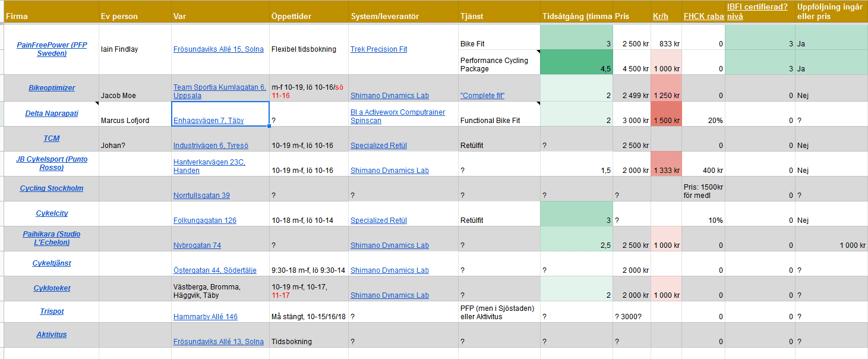Image resolution: width=868 pixels, height=359 pixels.
Task: Select the FHCK rabatt column header
Action: tap(703, 12)
